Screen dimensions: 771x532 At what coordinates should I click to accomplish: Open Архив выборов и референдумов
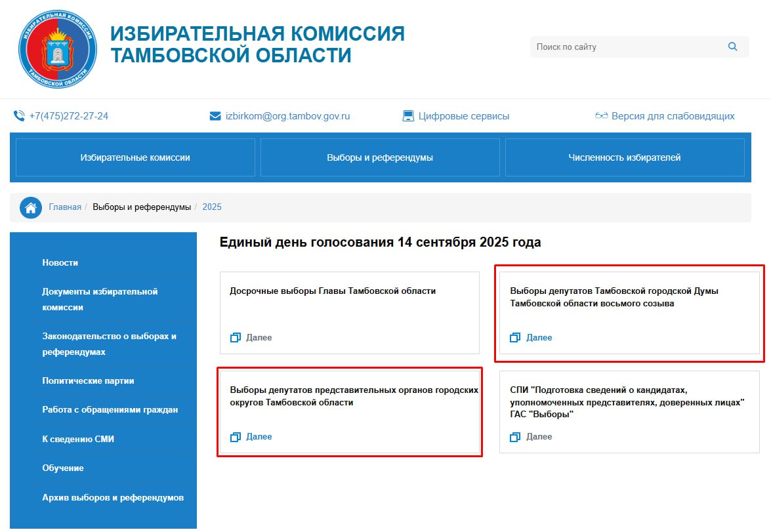[x=113, y=498]
